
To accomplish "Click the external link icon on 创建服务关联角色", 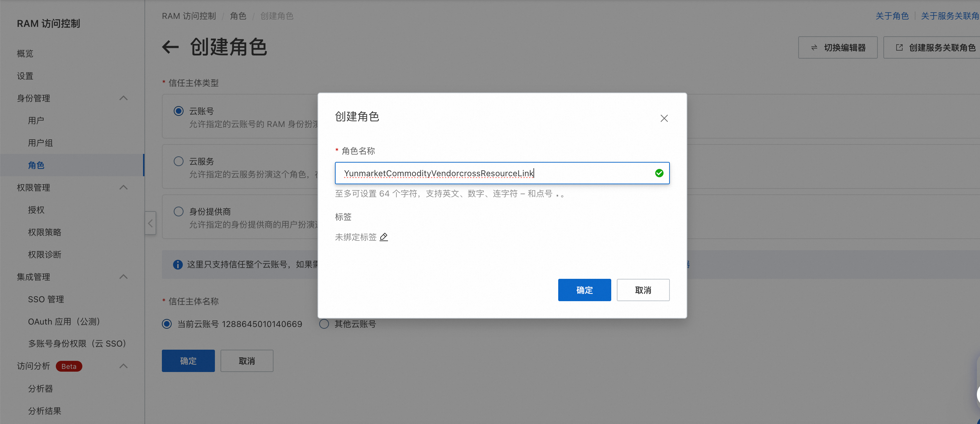I will (x=899, y=47).
